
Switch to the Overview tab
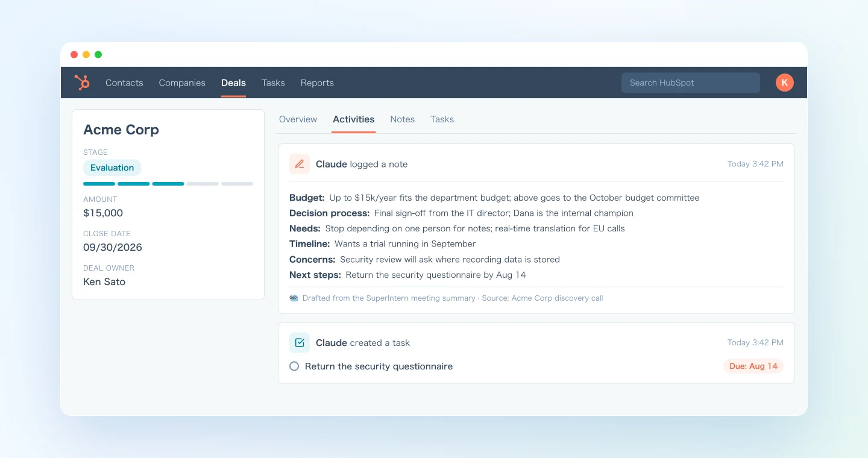click(298, 119)
